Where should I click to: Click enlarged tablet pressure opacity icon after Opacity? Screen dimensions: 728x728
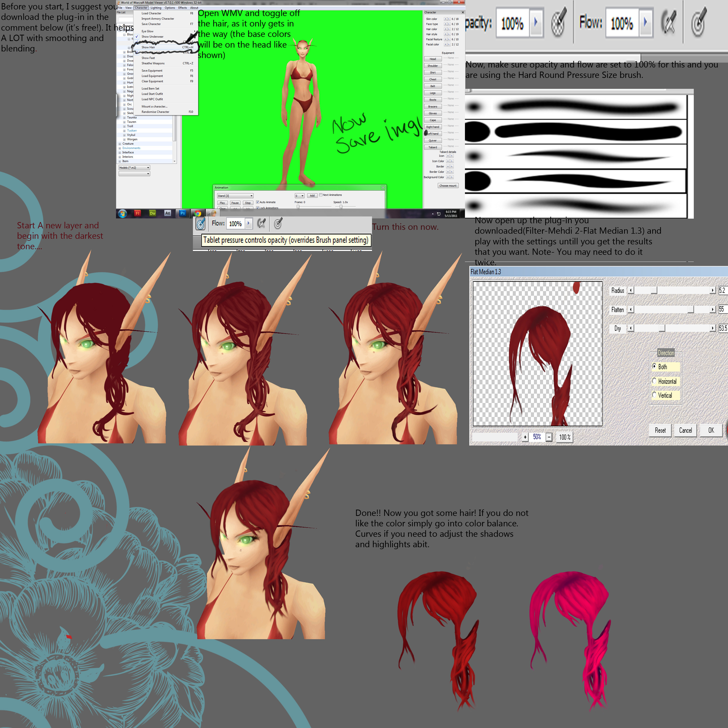coord(559,22)
